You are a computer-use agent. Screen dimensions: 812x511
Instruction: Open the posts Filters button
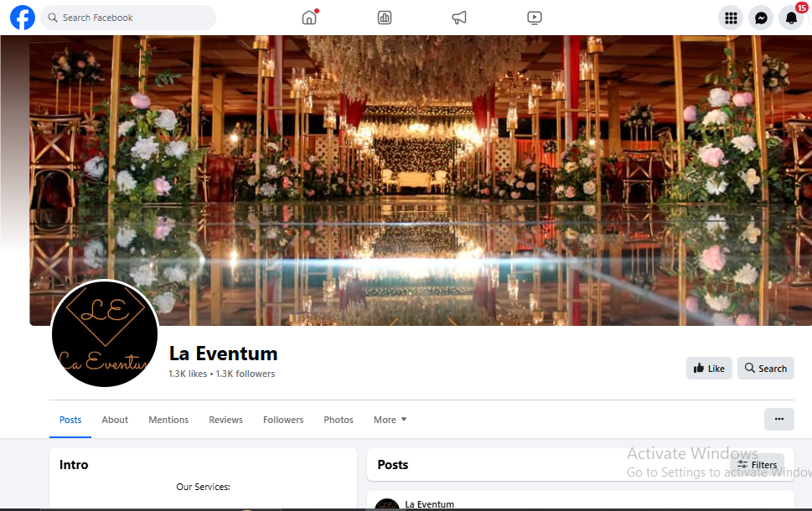click(757, 465)
